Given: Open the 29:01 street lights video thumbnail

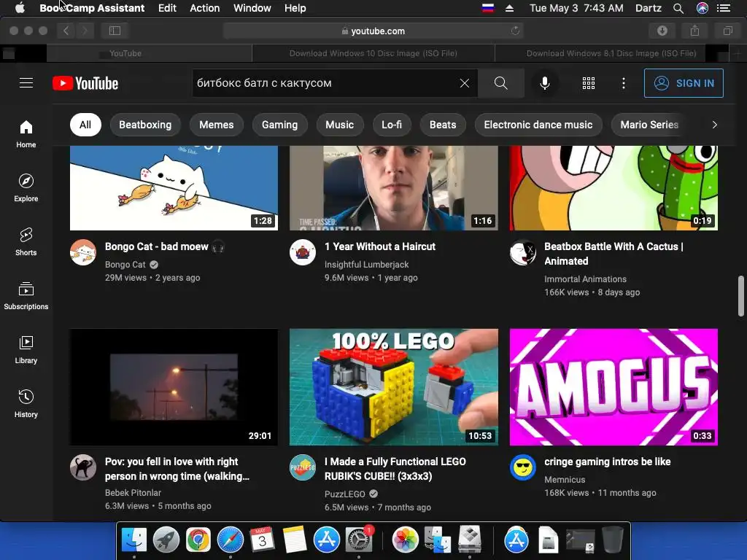Looking at the screenshot, I should 174,387.
